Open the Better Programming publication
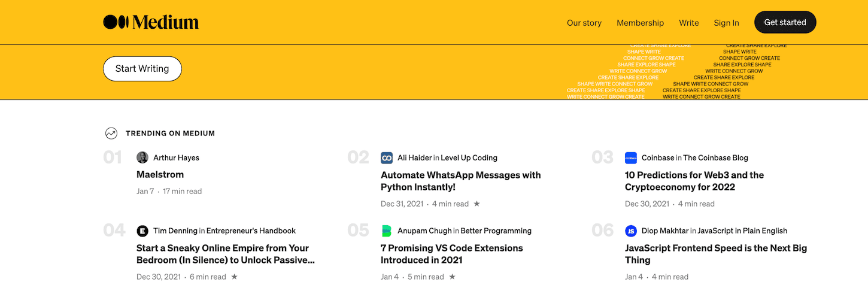 (496, 231)
